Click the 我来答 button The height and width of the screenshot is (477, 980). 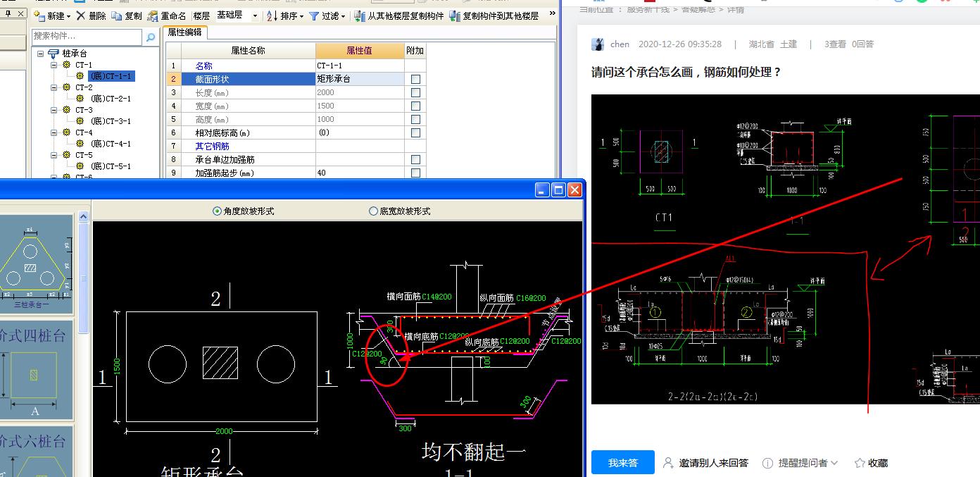pos(623,463)
